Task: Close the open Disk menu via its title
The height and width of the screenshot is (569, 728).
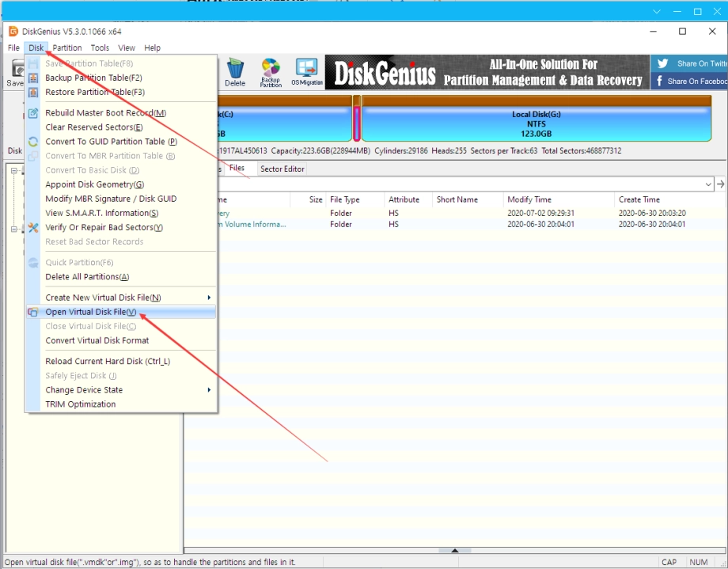Action: pyautogui.click(x=36, y=47)
